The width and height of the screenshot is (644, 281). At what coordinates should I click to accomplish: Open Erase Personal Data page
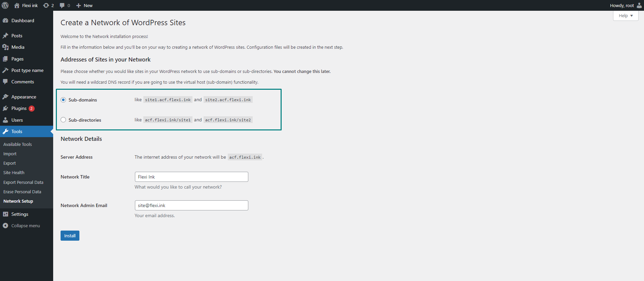22,192
